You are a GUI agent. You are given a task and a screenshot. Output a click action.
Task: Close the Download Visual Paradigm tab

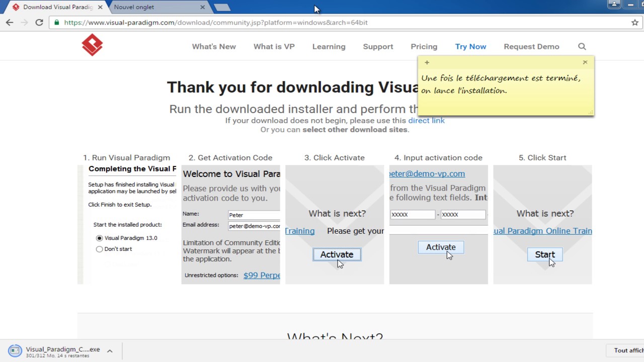point(100,7)
